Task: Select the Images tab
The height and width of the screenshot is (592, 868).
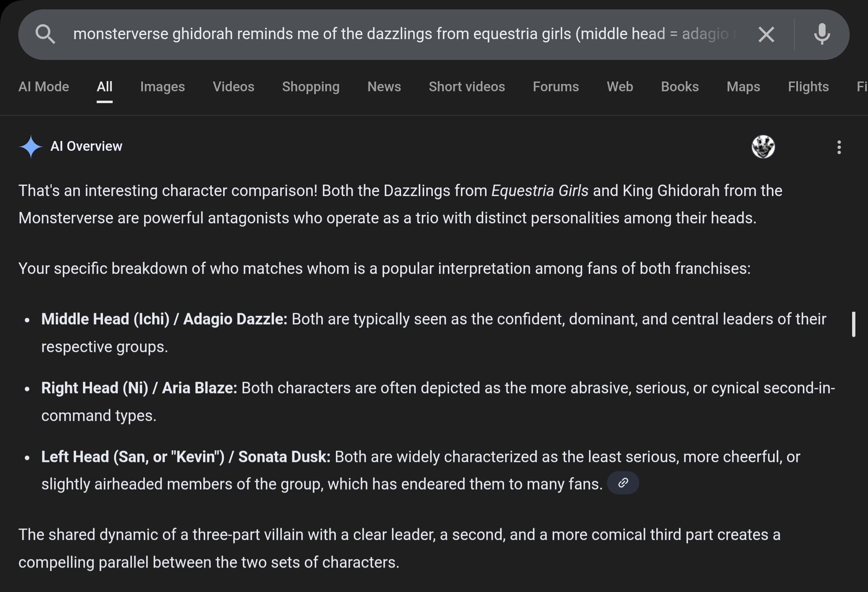Action: point(162,87)
